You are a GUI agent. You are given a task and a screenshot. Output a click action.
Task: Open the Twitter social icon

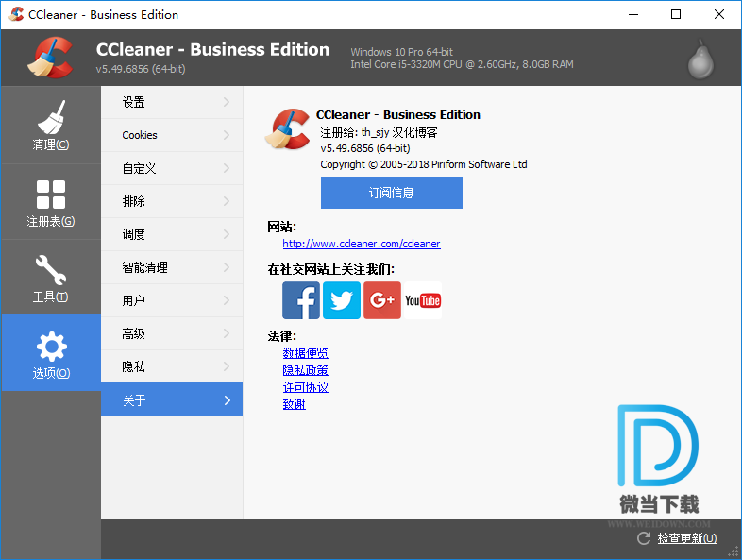pyautogui.click(x=342, y=300)
